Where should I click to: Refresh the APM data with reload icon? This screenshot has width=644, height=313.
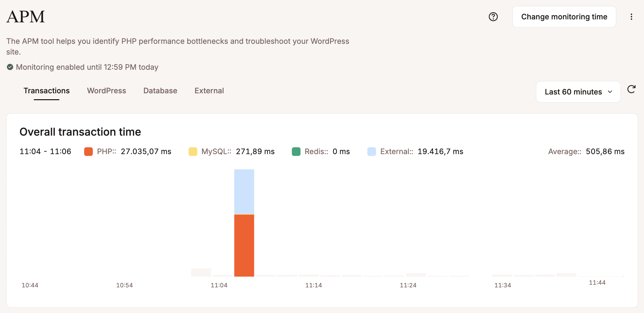[631, 89]
